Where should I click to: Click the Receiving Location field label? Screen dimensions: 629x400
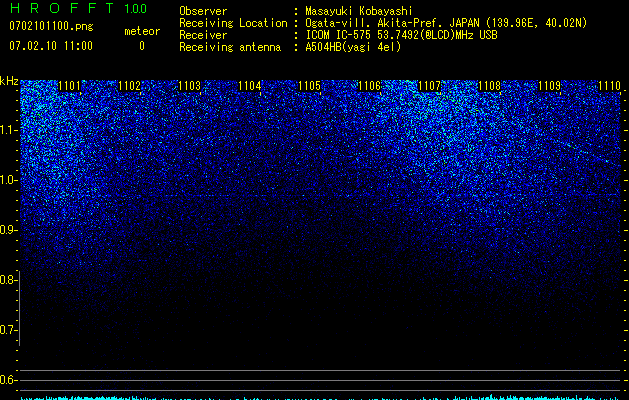pyautogui.click(x=233, y=23)
